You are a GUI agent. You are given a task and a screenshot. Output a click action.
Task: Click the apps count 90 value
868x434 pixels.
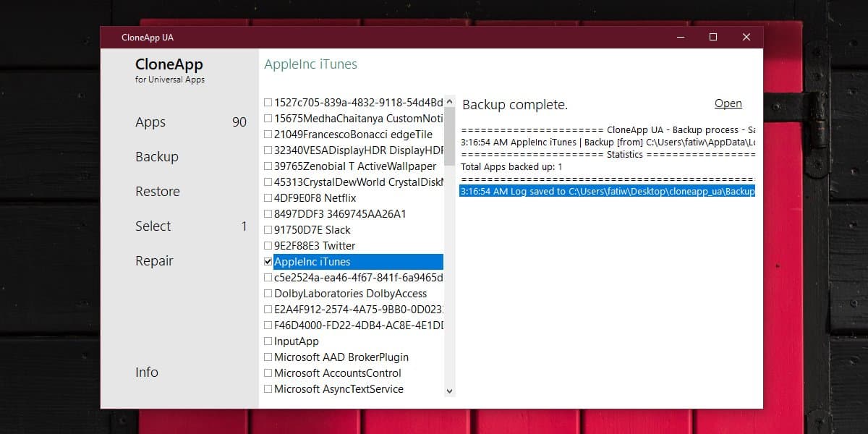[x=239, y=122]
